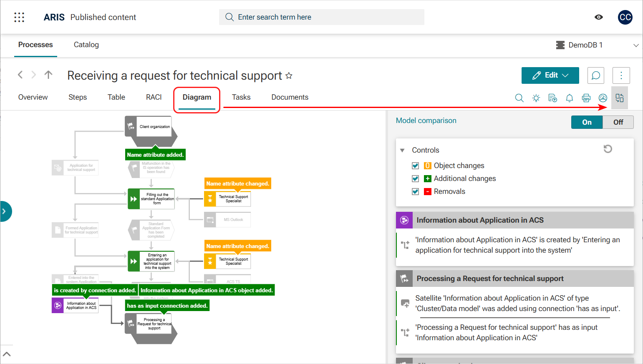Open the dashboard gauge icon
This screenshot has width=643, height=364.
(x=603, y=98)
